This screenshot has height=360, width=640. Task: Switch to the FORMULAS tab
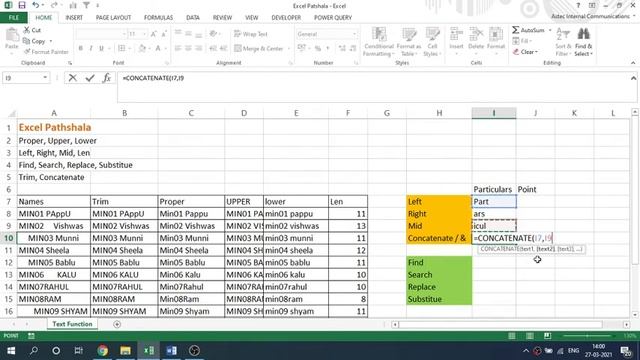pos(158,18)
